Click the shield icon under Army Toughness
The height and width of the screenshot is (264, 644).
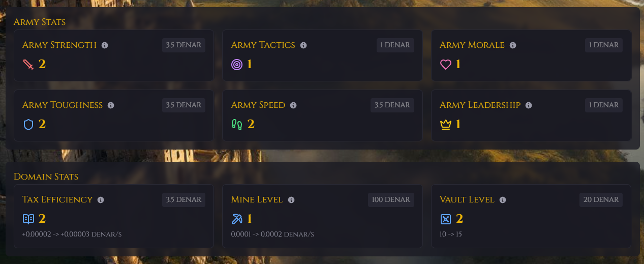[x=28, y=125]
